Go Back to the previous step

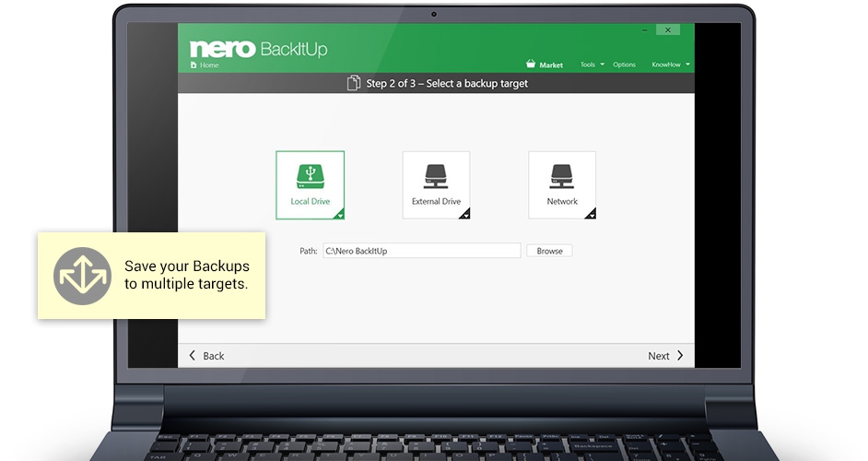pyautogui.click(x=206, y=356)
